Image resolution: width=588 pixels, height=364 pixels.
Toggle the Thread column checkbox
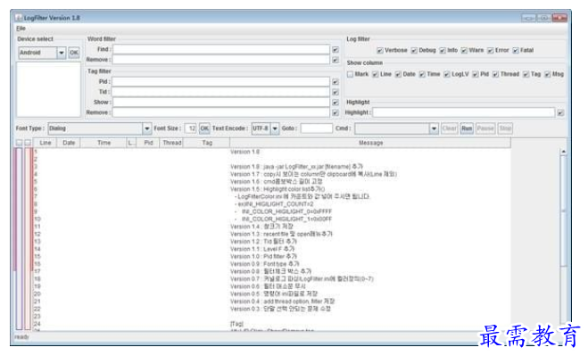496,74
